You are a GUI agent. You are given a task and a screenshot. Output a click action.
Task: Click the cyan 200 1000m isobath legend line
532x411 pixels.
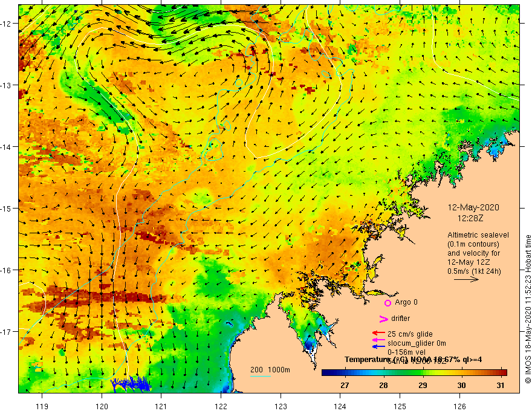pos(260,376)
